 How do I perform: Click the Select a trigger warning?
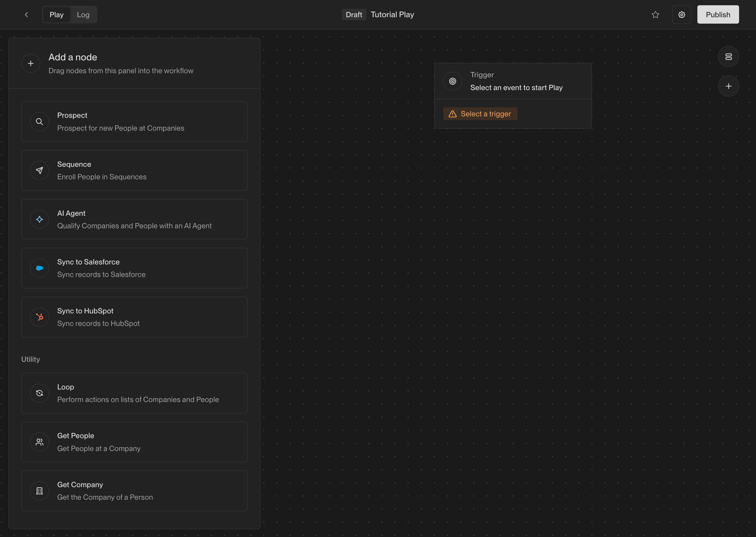point(480,114)
